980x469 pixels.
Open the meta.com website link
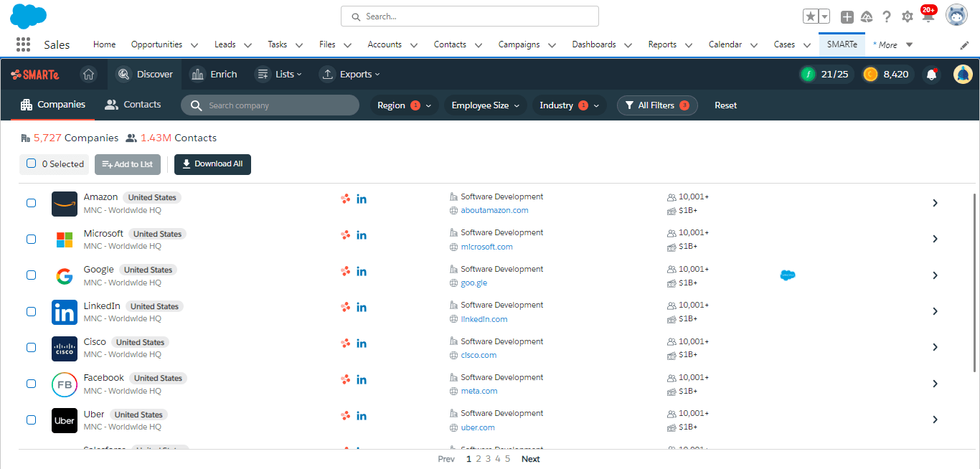tap(479, 391)
